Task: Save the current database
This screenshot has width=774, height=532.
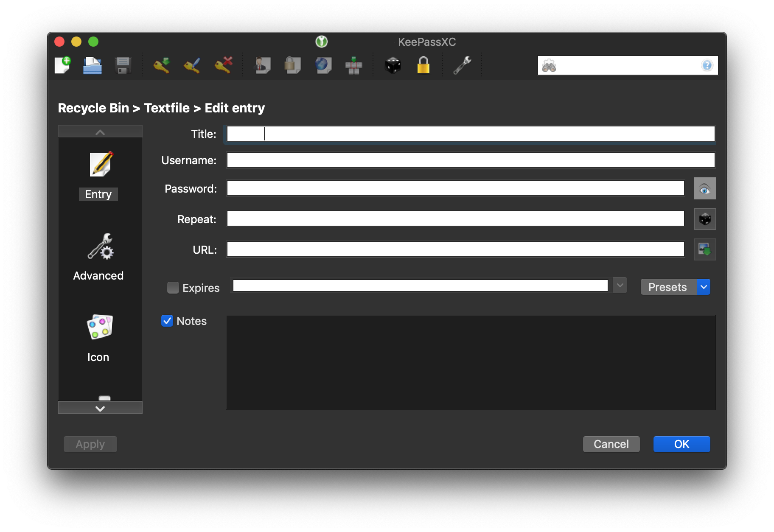Action: click(123, 65)
